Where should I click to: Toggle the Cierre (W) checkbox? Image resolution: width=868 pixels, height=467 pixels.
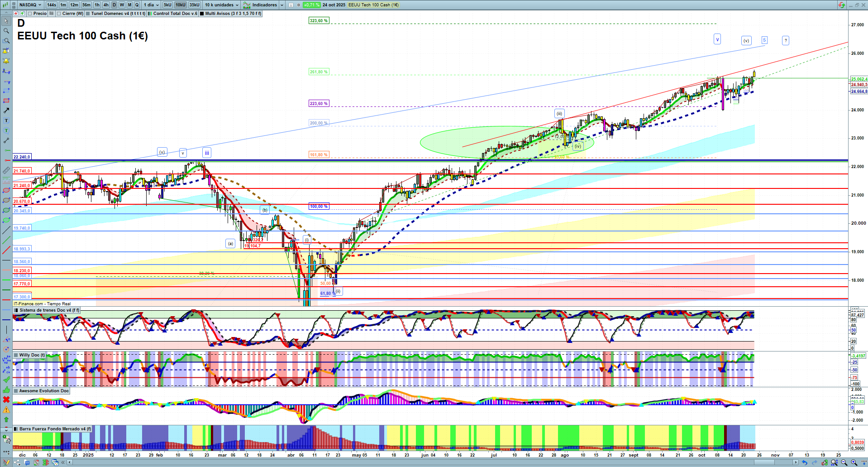(59, 14)
